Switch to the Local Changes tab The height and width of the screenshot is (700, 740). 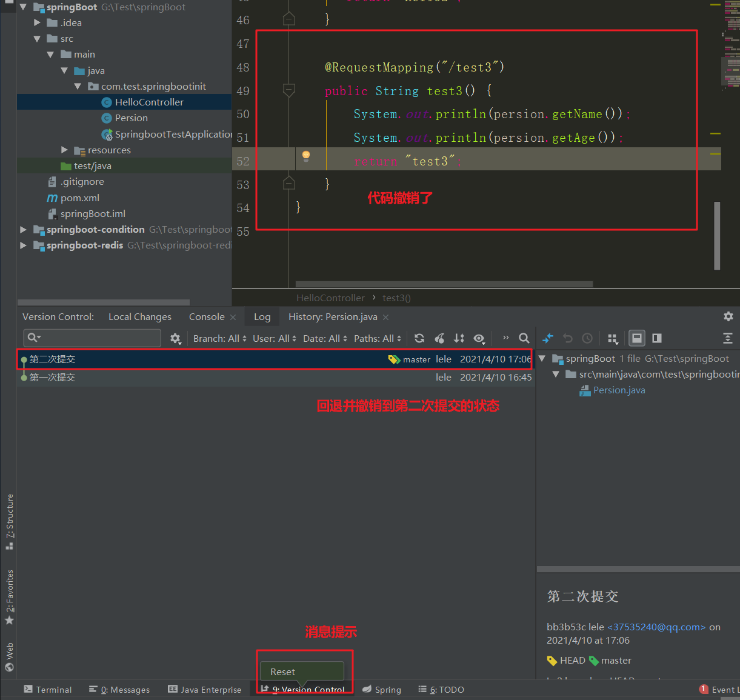click(x=139, y=316)
